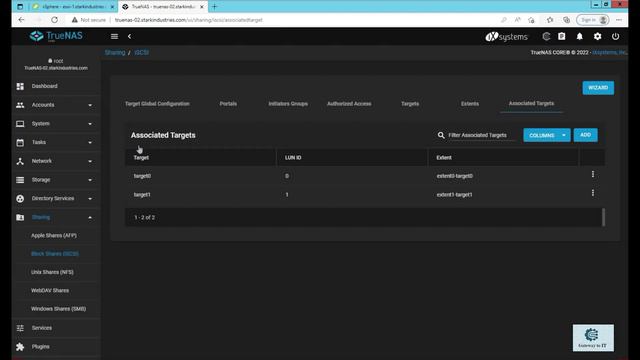This screenshot has width=640, height=360.
Task: Open Unix Shares (NFS)
Action: (52, 272)
